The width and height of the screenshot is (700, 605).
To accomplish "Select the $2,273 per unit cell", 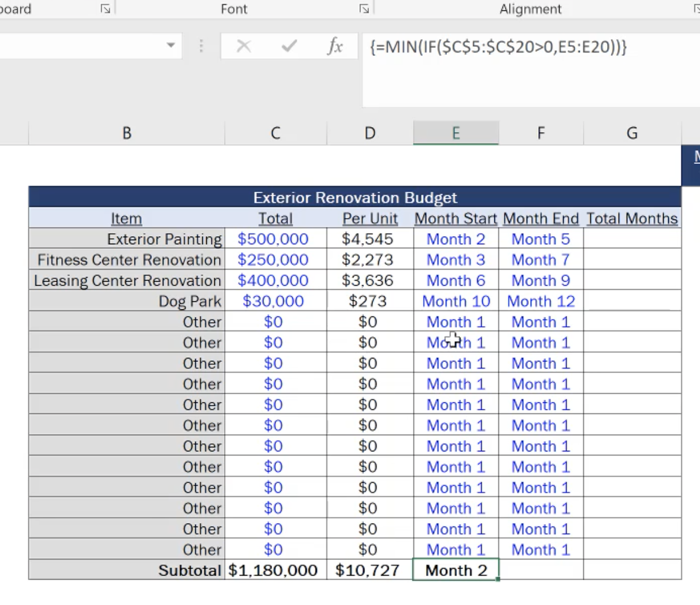I will pyautogui.click(x=370, y=260).
